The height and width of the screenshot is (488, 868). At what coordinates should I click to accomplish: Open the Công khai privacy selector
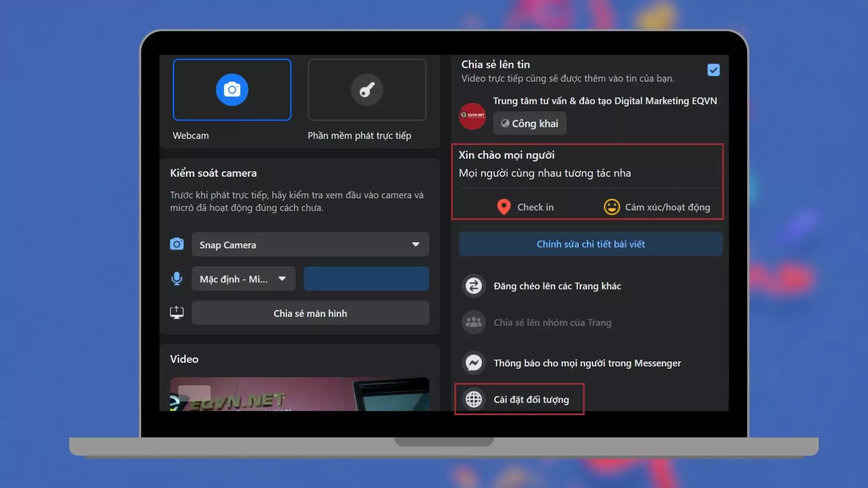point(529,123)
